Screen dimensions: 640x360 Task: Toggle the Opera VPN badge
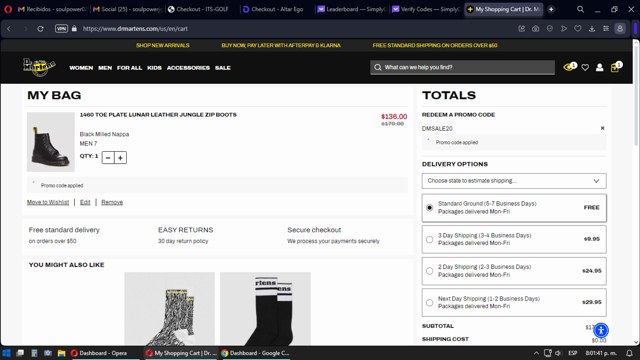coord(61,29)
